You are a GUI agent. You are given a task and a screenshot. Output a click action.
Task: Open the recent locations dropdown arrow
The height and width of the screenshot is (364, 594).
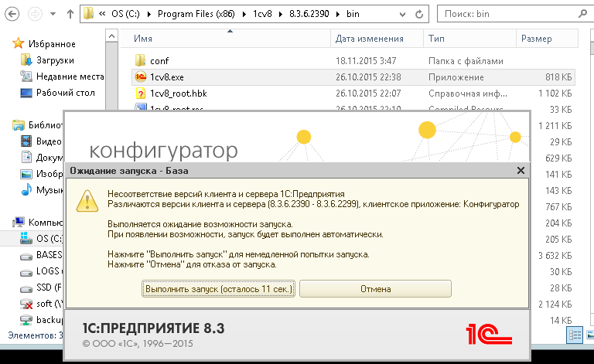[x=53, y=15]
